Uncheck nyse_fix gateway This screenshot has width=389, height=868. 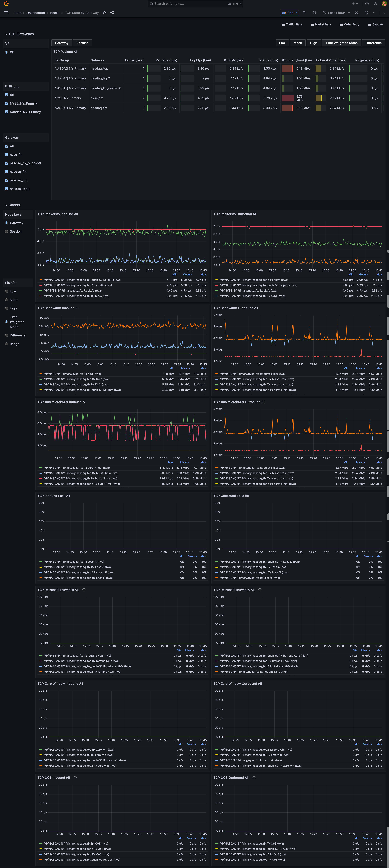7,155
